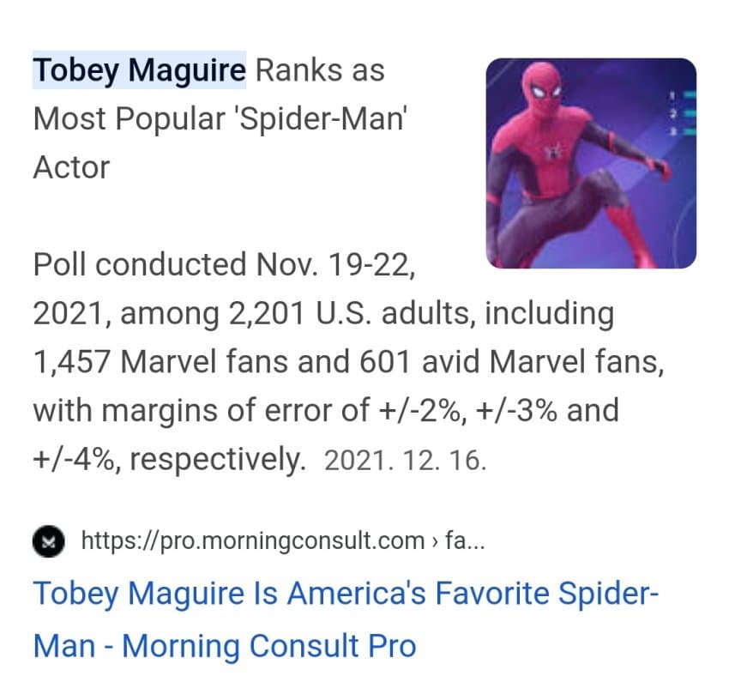
Task: Click the "2021. 12. 16." date
Action: 406,461
